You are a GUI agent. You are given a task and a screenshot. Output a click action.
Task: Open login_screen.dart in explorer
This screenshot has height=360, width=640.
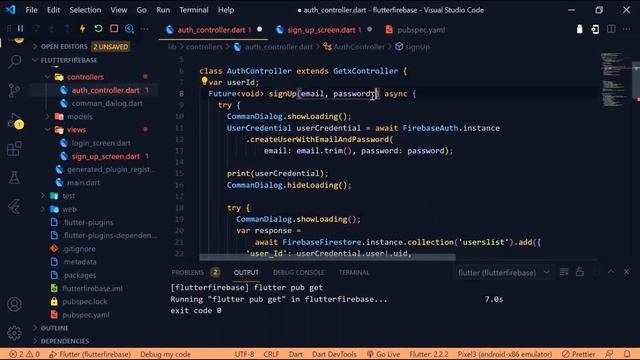tap(101, 143)
